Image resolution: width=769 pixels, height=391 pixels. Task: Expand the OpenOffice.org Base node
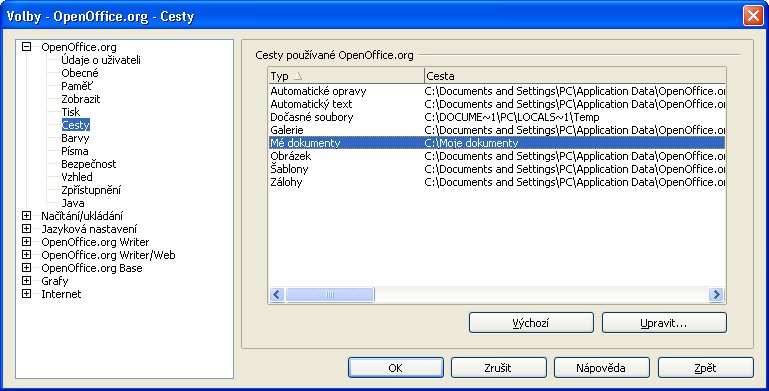tap(26, 268)
